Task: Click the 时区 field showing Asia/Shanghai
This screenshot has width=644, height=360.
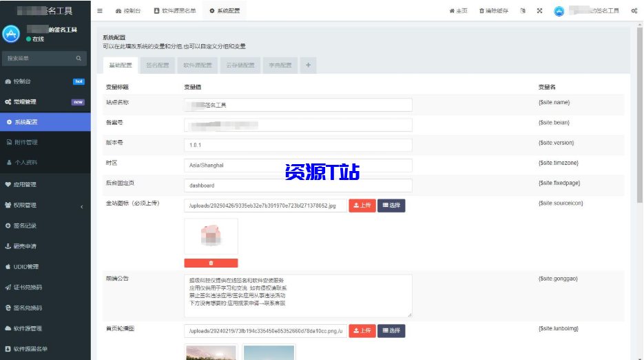Action: 298,166
